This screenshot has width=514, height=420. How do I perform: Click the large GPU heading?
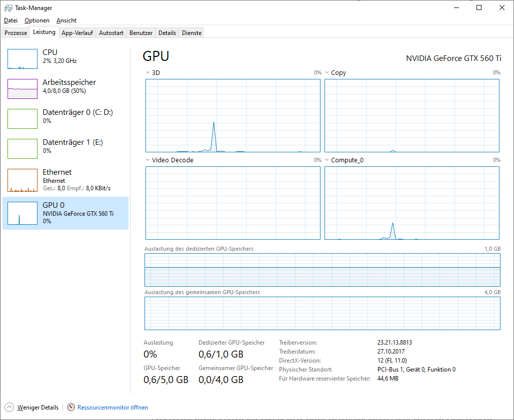click(155, 56)
